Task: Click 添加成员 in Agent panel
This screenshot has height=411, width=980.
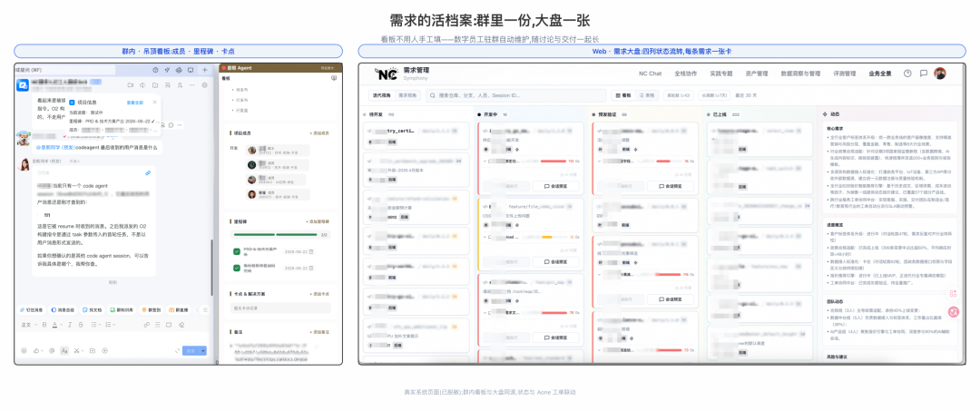Action: pos(319,133)
